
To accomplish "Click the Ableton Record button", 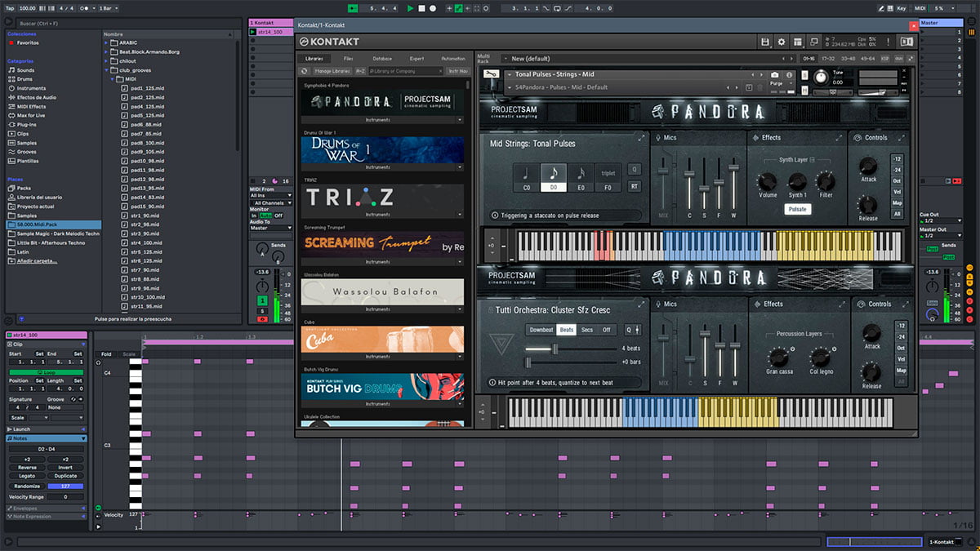I will (432, 7).
